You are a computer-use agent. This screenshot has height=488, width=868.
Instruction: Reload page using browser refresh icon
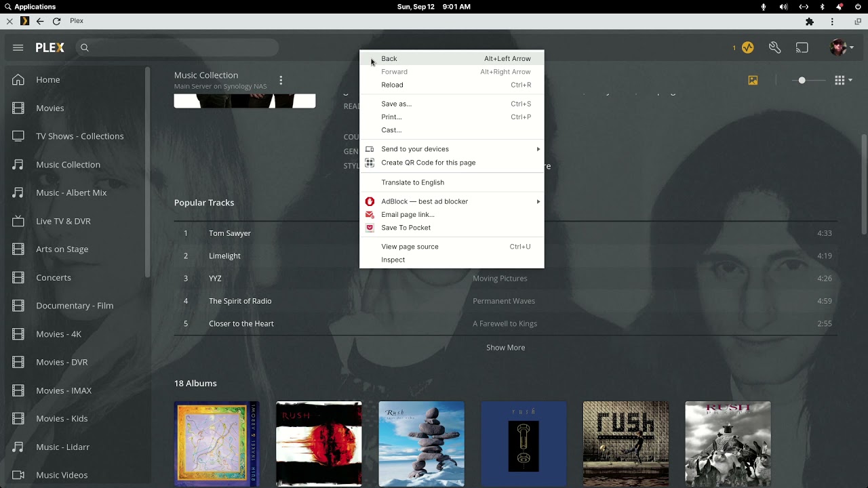56,21
